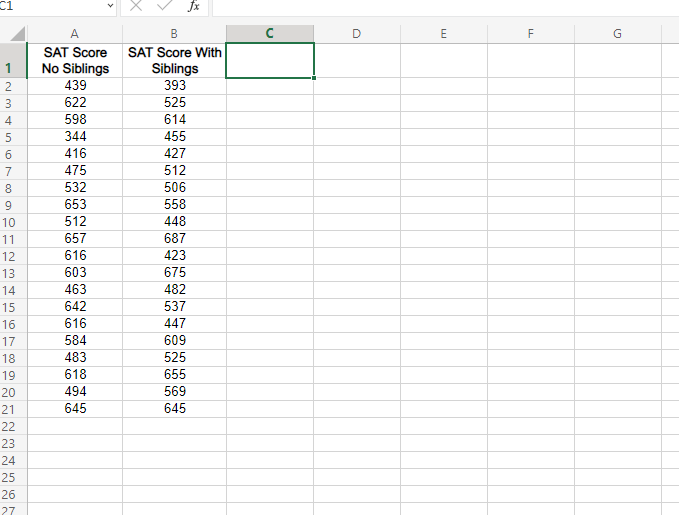The width and height of the screenshot is (679, 515).
Task: Click the Select All corner triangle
Action: [18, 34]
